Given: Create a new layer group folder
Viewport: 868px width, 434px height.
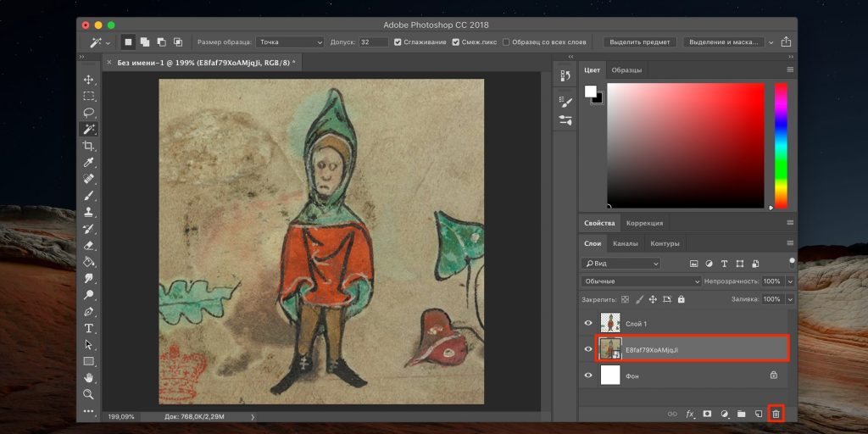Looking at the screenshot, I should pyautogui.click(x=741, y=414).
